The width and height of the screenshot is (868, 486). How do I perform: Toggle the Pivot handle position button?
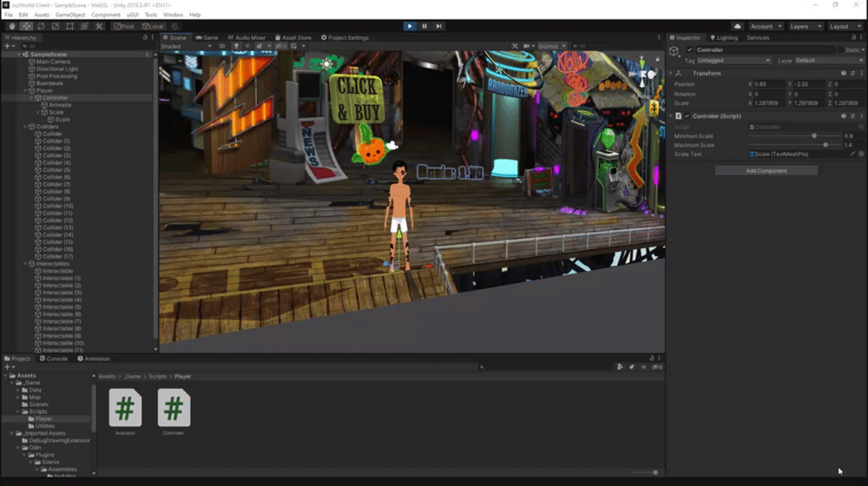click(125, 26)
